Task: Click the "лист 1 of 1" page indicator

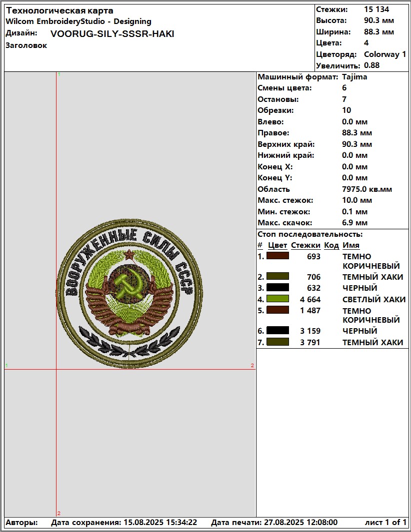Action: (x=385, y=523)
